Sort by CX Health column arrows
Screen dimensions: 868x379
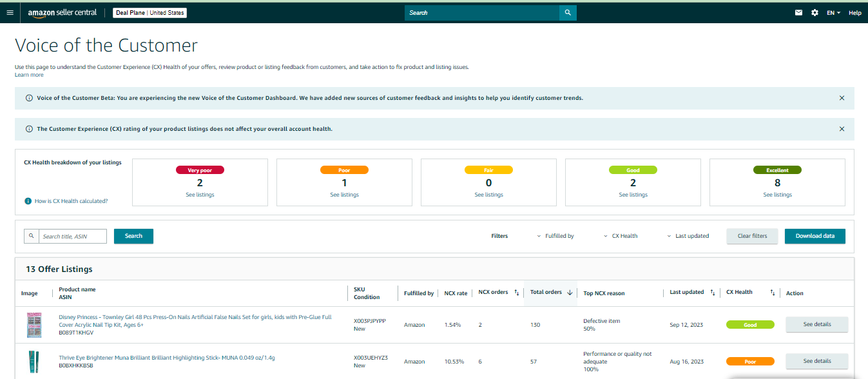coord(772,293)
